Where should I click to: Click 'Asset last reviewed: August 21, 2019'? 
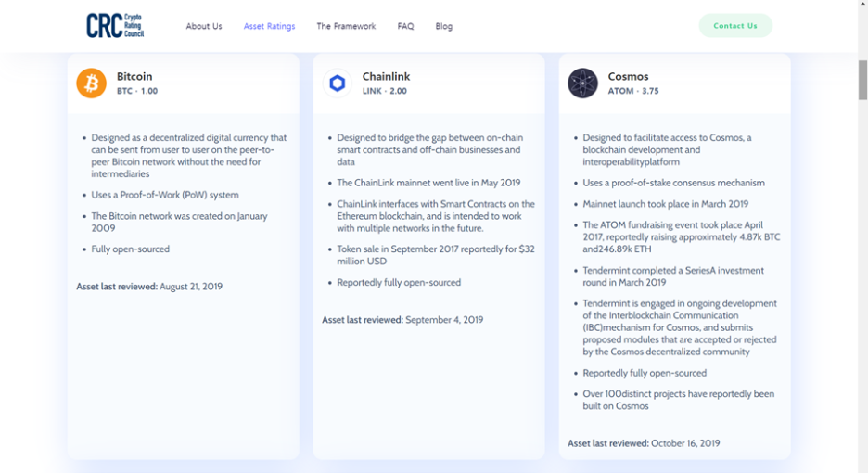point(149,287)
